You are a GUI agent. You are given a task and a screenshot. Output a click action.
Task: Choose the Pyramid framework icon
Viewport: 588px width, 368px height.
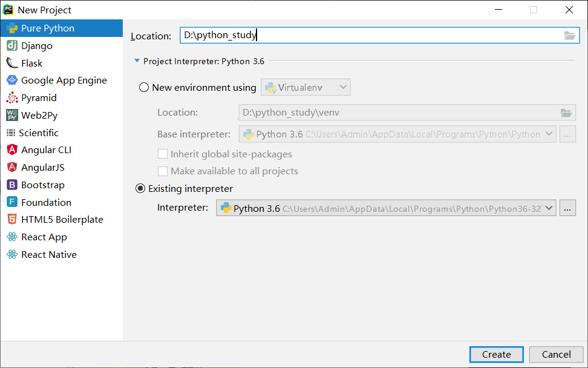click(11, 98)
